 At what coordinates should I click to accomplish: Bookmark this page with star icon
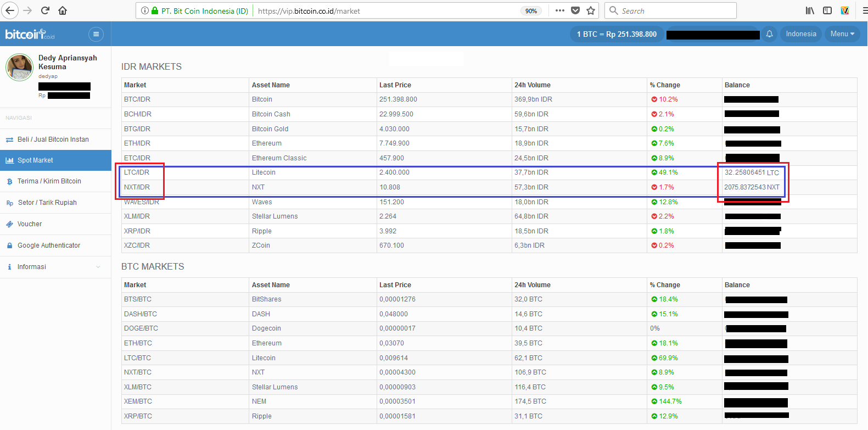[x=591, y=10]
